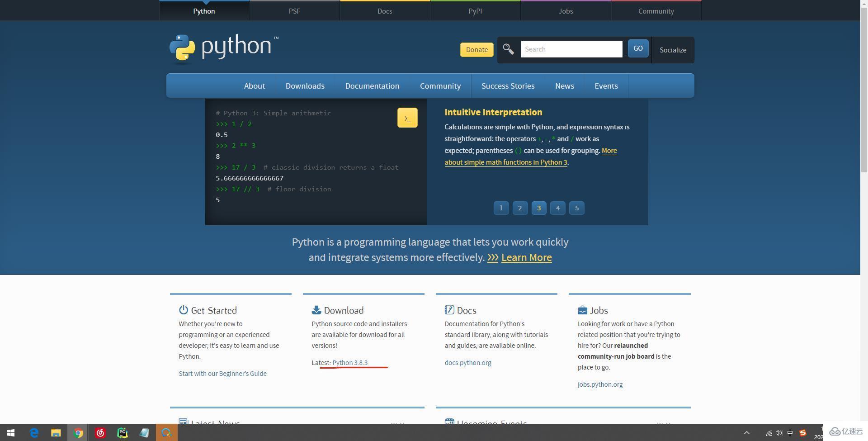Click the Jobs section briefcase icon
Image resolution: width=868 pixels, height=441 pixels.
click(x=582, y=310)
